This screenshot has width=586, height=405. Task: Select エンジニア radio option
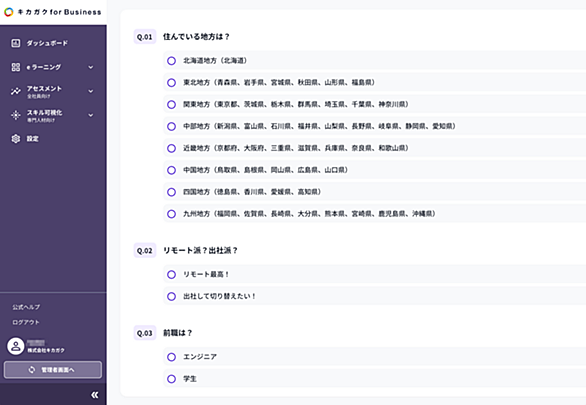pos(172,357)
